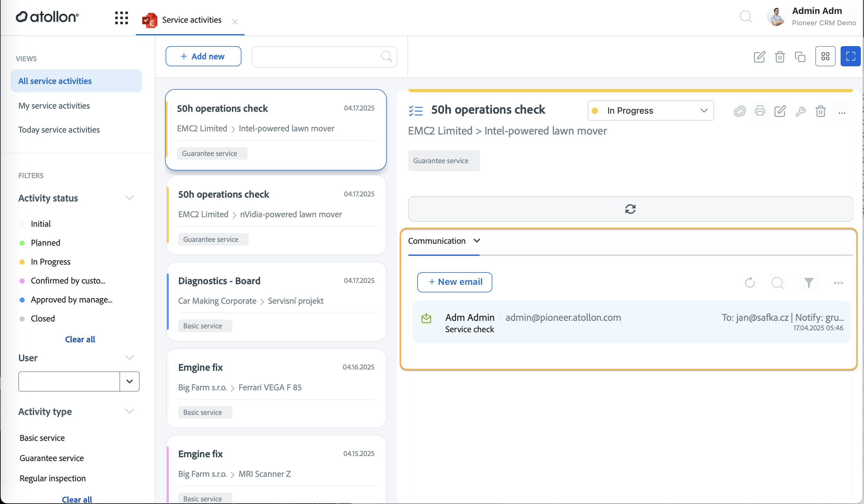This screenshot has width=864, height=504.
Task: Switch to the grid tiles view icon
Action: [x=825, y=57]
